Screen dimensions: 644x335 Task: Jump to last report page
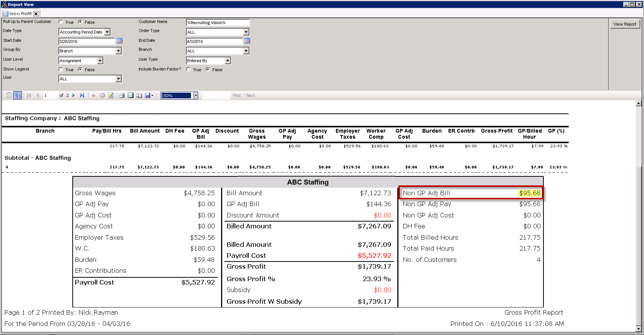[x=82, y=95]
